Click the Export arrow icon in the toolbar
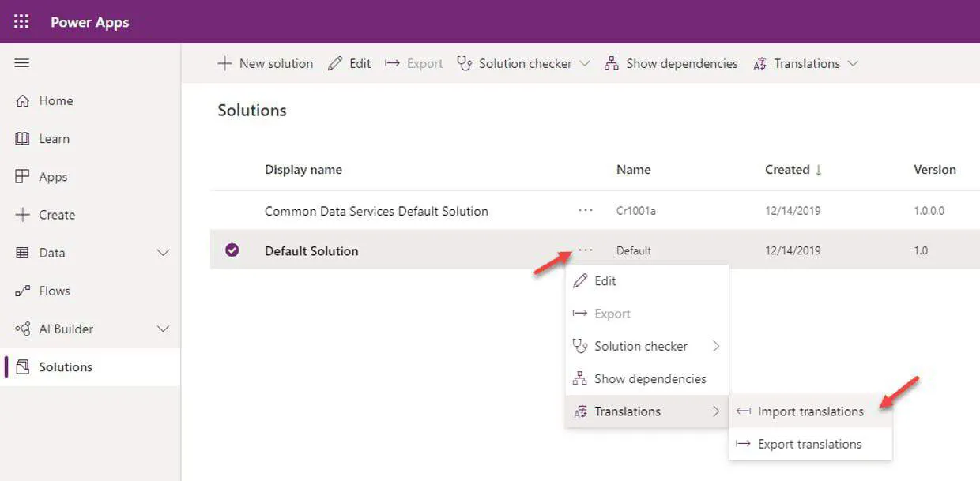The width and height of the screenshot is (980, 481). [x=392, y=63]
